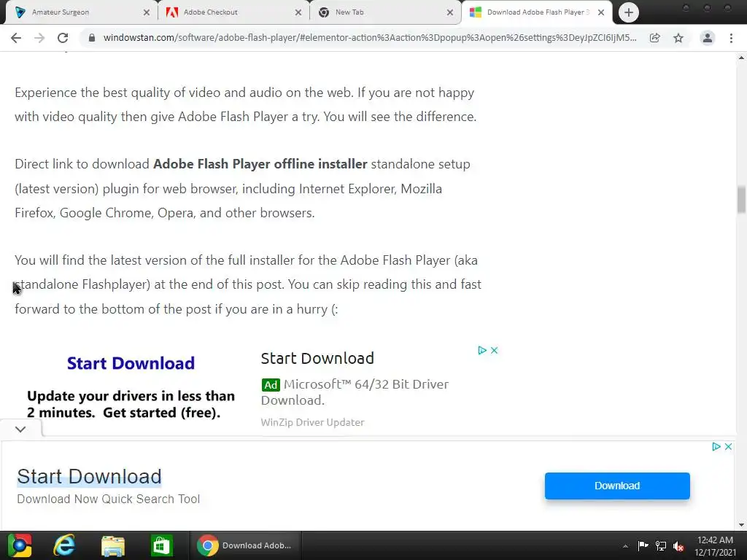Launch Internet Explorer from the taskbar
747x560 pixels.
point(64,545)
